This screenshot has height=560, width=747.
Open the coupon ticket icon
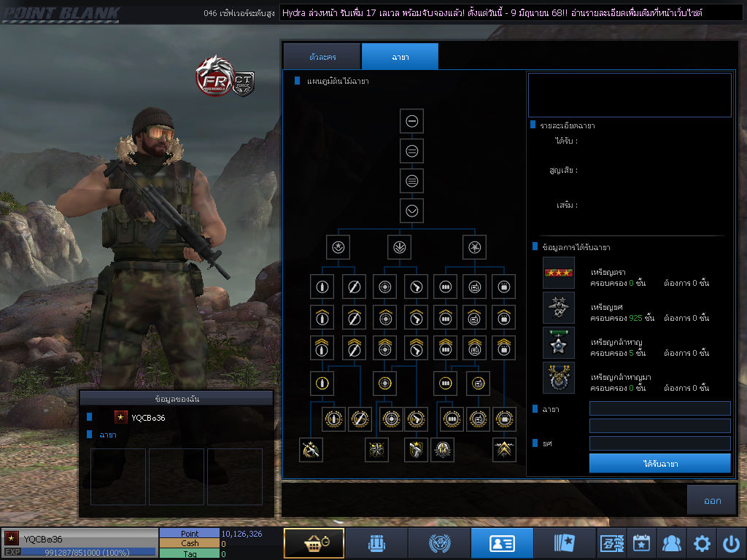[x=612, y=542]
